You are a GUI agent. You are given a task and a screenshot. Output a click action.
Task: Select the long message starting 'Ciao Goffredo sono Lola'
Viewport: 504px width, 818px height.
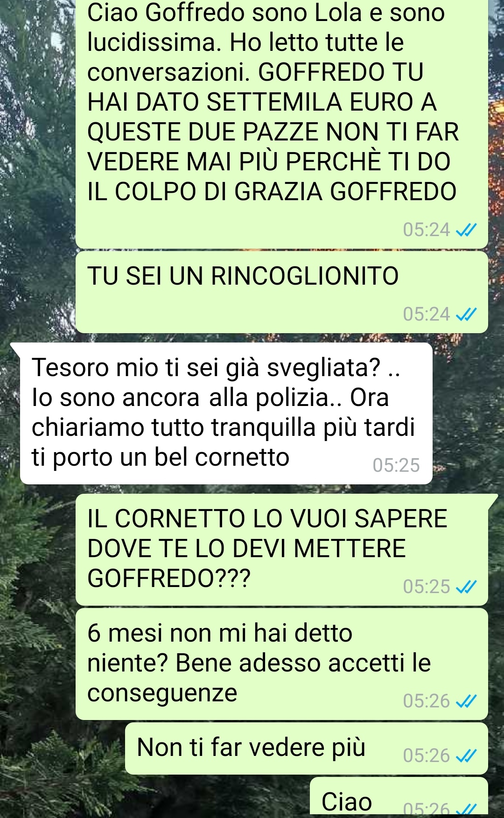[282, 124]
